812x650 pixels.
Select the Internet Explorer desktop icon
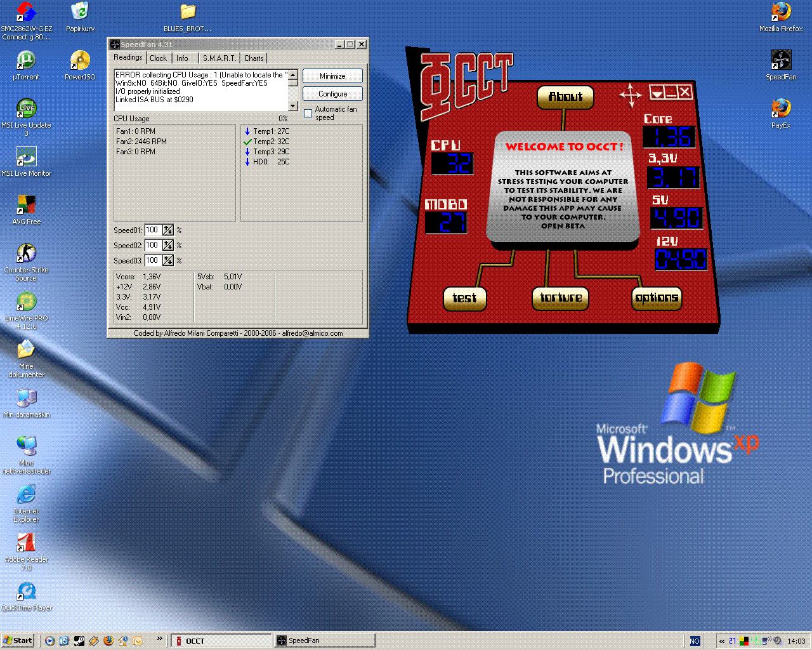point(26,503)
